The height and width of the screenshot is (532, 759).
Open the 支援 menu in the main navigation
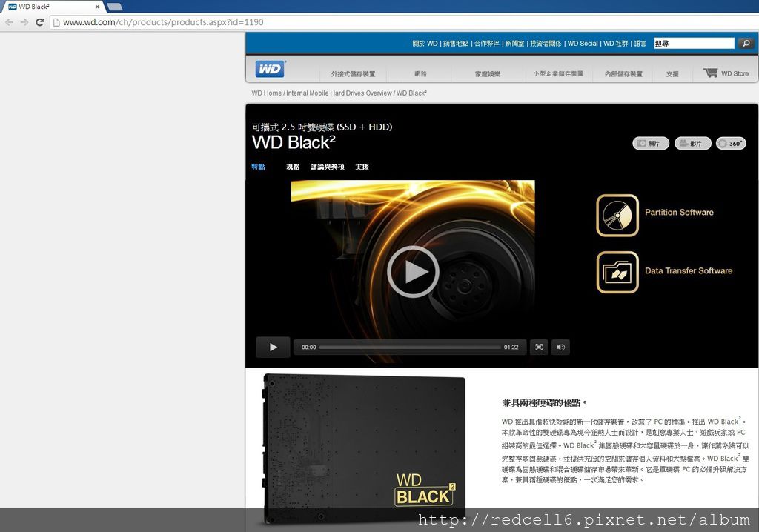coord(672,74)
